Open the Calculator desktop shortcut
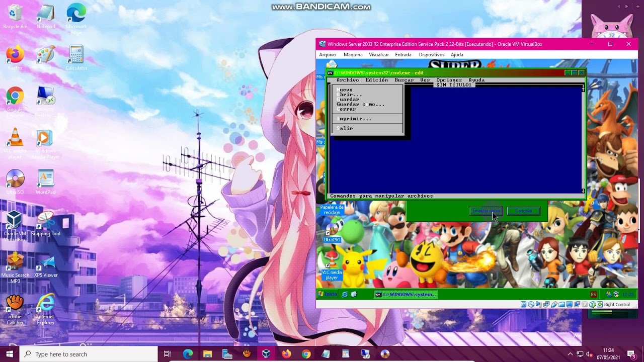Viewport: 644px width, 362px height. [76, 58]
